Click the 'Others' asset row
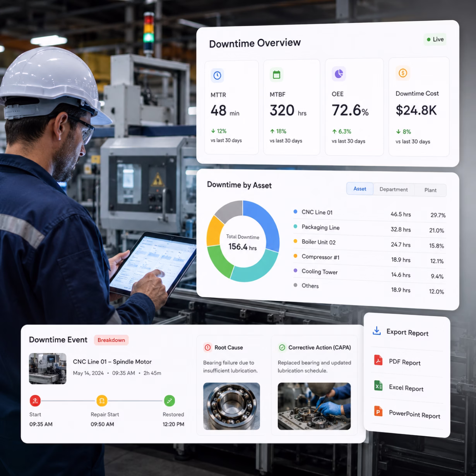The image size is (476, 476). [369, 288]
